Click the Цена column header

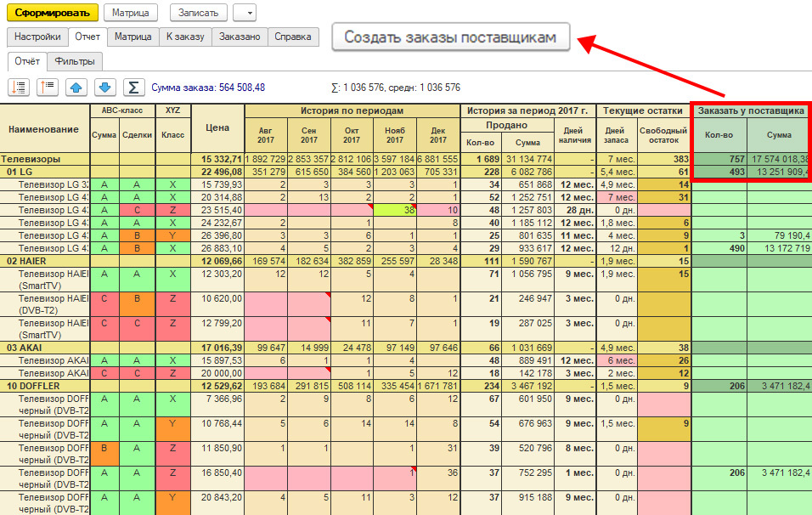[x=217, y=128]
